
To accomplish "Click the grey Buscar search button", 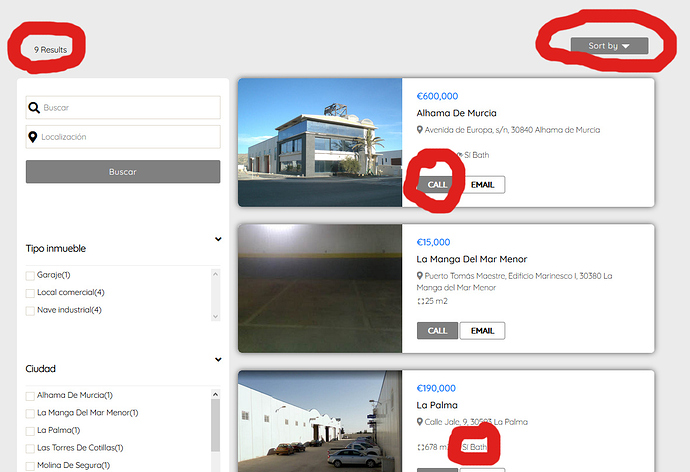I will pos(123,172).
